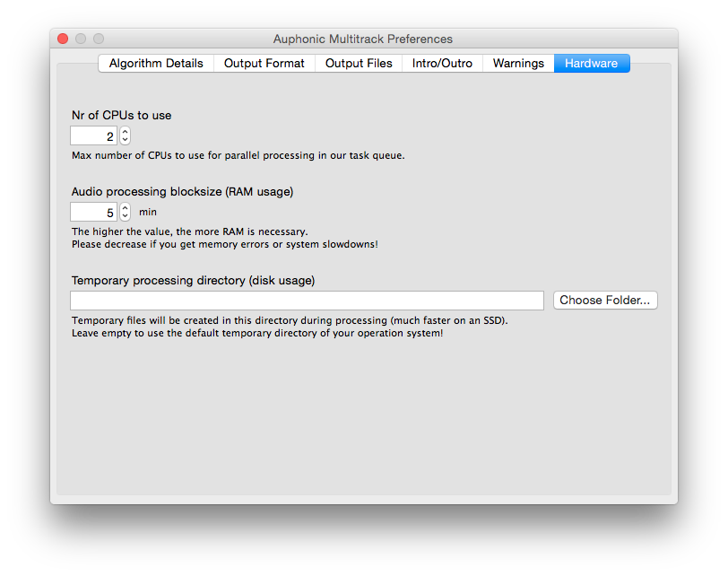This screenshot has width=728, height=576.
Task: Click the 'Temporary processing directory (disk usage)' label
Action: (x=193, y=281)
